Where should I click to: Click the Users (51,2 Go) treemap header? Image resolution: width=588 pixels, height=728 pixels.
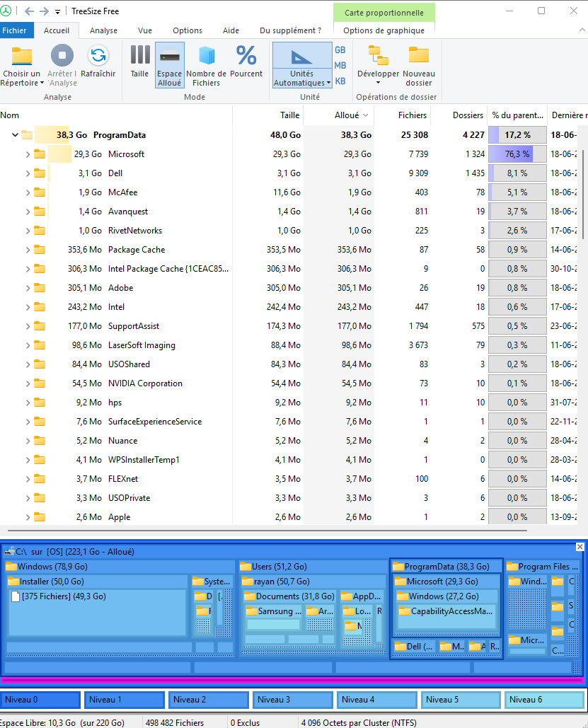click(x=313, y=567)
